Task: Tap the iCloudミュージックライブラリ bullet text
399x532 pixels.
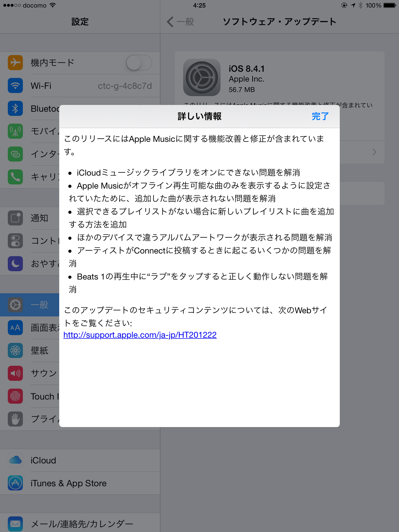Action: pos(188,172)
